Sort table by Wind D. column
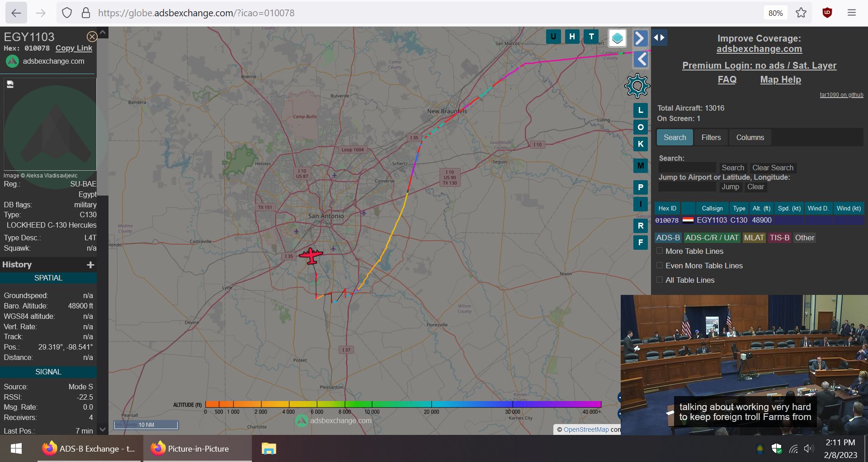 pos(818,208)
